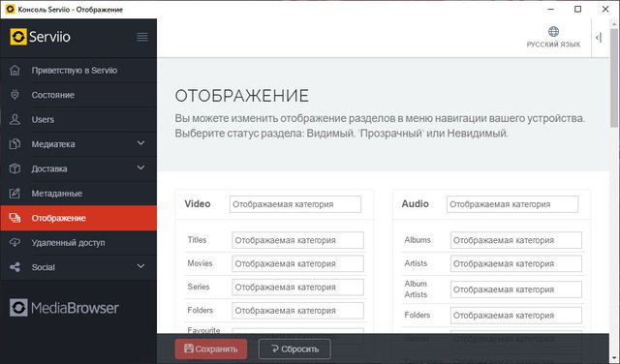Open the Метаданные section
This screenshot has width=620, height=364.
click(x=78, y=194)
